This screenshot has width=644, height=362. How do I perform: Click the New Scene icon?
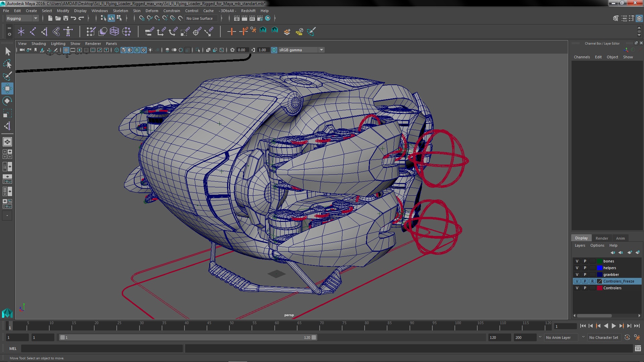[x=50, y=18]
